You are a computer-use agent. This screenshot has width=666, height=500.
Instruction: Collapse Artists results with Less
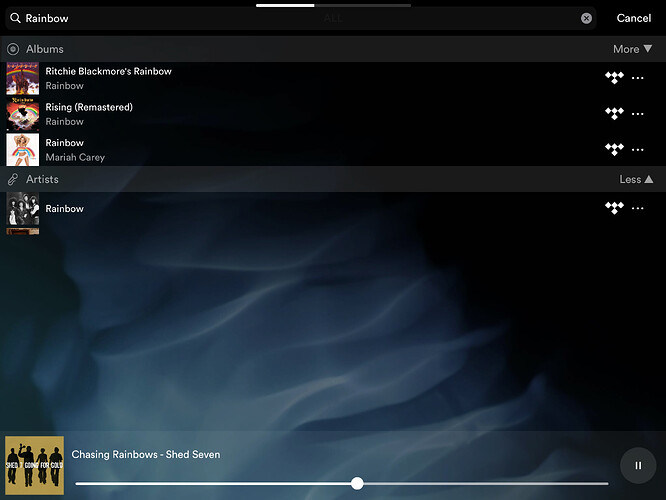click(636, 180)
